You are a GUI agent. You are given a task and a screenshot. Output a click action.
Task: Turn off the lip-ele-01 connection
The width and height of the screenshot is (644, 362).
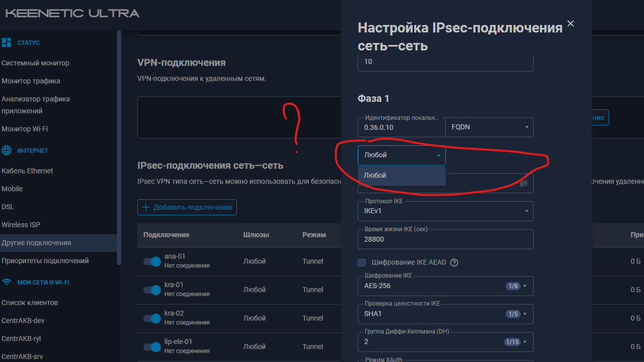[x=151, y=347]
